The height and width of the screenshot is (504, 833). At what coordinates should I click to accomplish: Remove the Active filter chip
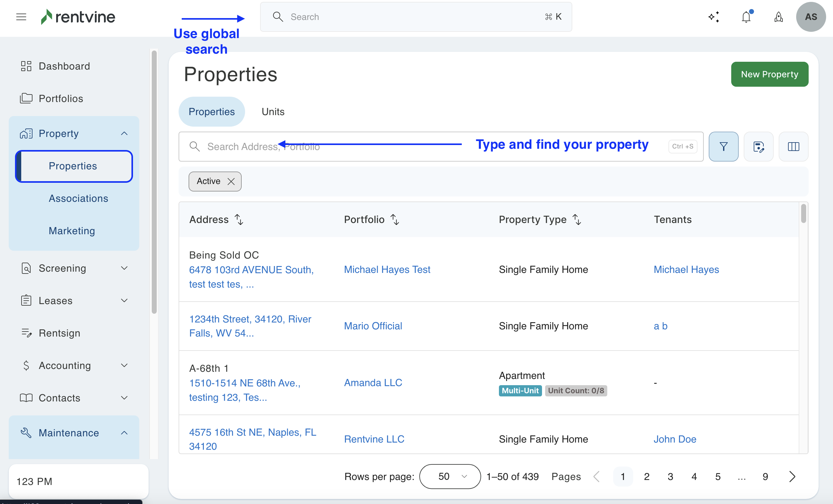231,182
